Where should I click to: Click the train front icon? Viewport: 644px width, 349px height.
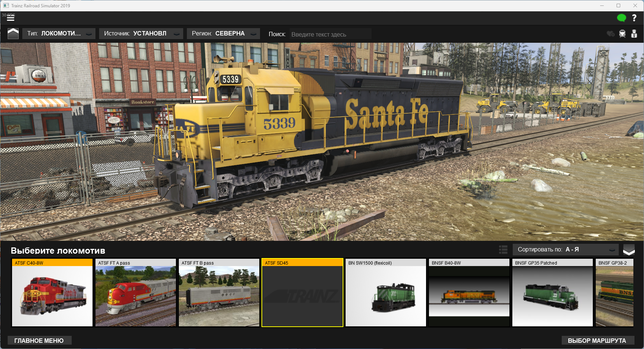tap(622, 34)
